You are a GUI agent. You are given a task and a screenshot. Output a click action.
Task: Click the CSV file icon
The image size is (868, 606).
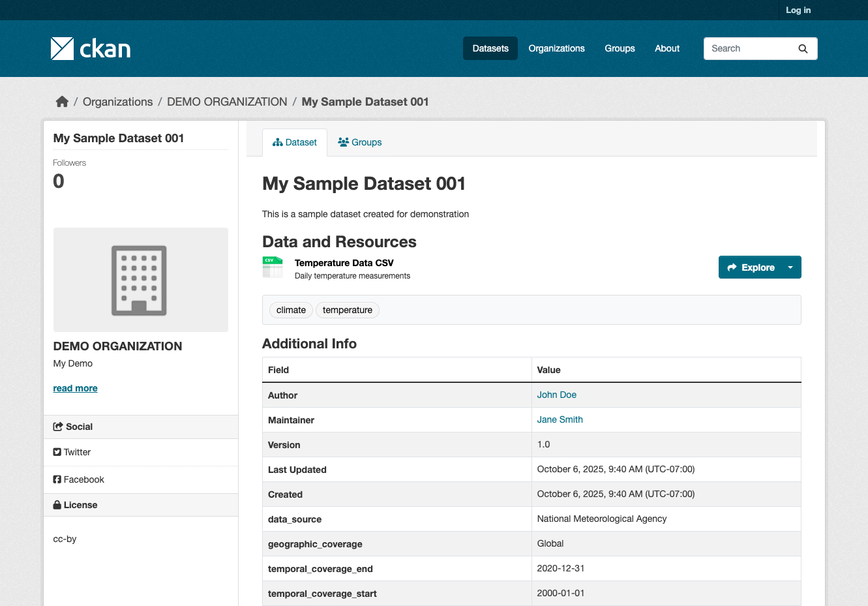click(x=273, y=267)
